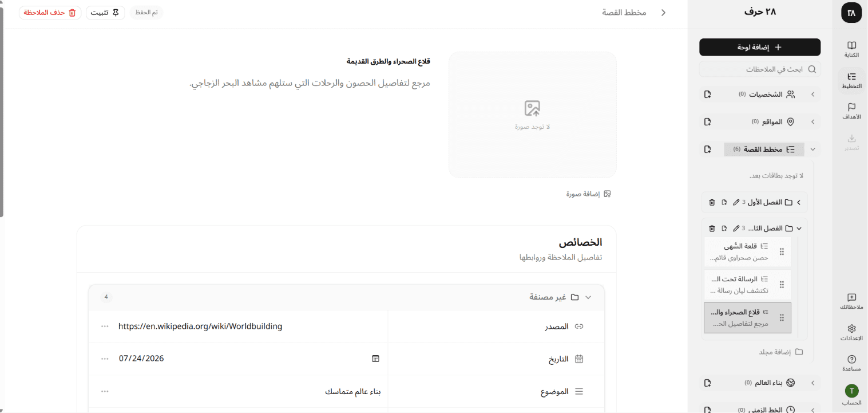
Task: Open options menu for الموضوع row
Action: click(105, 391)
